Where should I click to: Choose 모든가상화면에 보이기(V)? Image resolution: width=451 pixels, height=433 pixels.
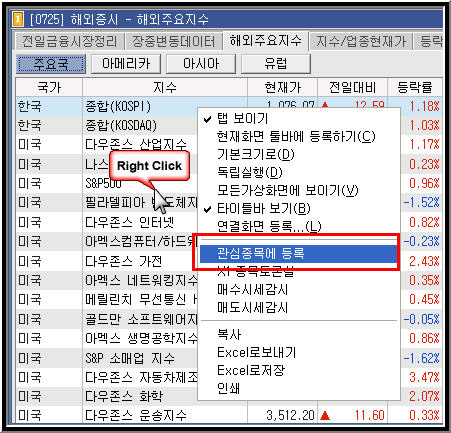(x=287, y=191)
